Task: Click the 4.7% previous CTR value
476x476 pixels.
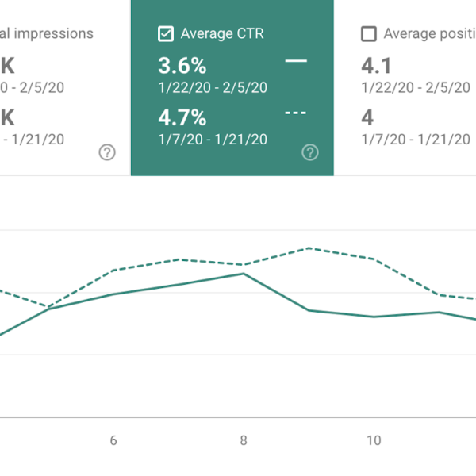Action: (183, 117)
